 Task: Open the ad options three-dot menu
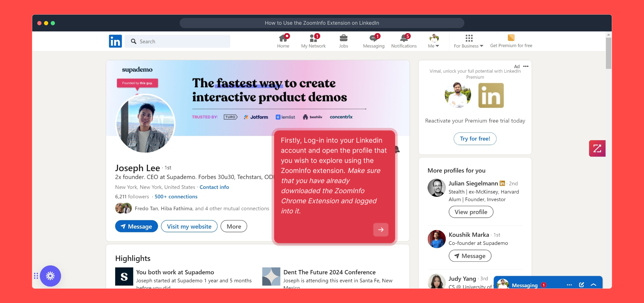click(x=526, y=66)
